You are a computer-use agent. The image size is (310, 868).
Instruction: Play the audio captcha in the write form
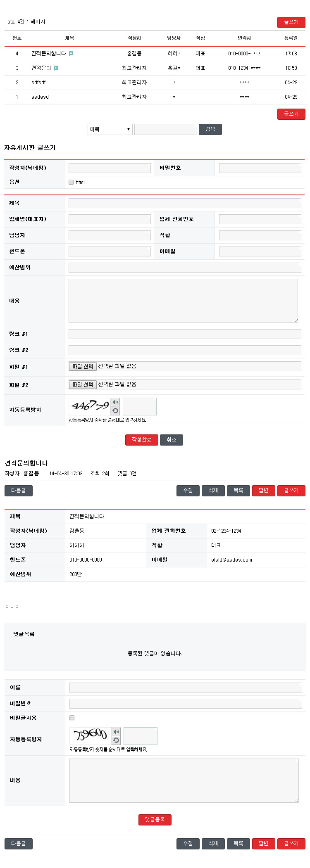pos(115,402)
